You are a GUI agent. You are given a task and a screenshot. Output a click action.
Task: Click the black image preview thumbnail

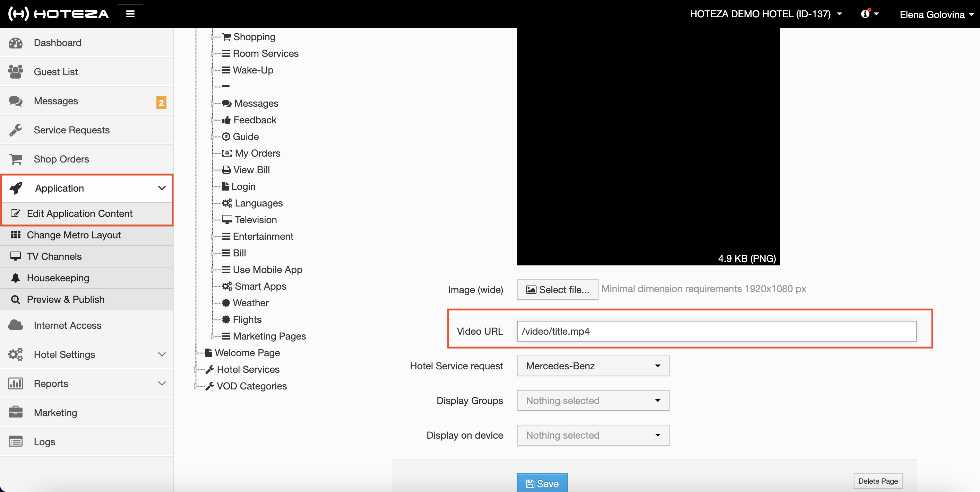[x=648, y=146]
